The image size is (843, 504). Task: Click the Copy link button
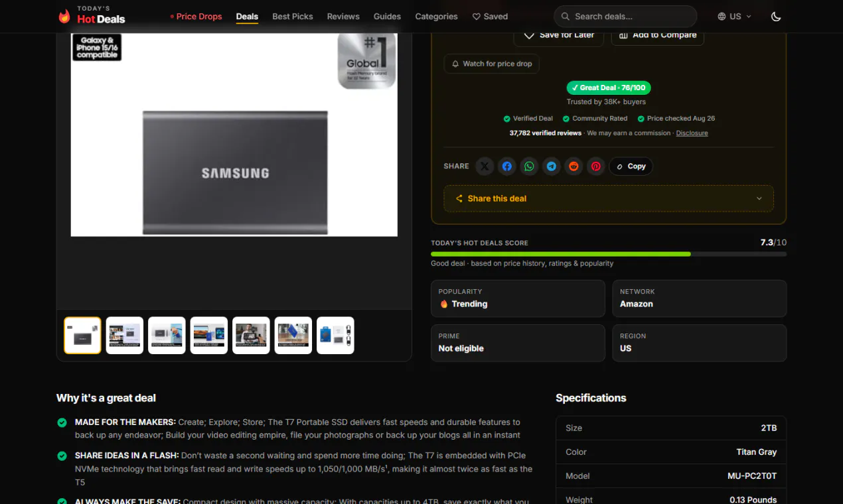click(x=631, y=166)
